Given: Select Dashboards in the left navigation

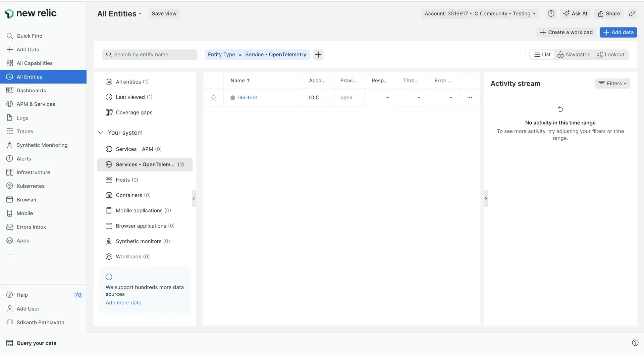Looking at the screenshot, I should [31, 90].
